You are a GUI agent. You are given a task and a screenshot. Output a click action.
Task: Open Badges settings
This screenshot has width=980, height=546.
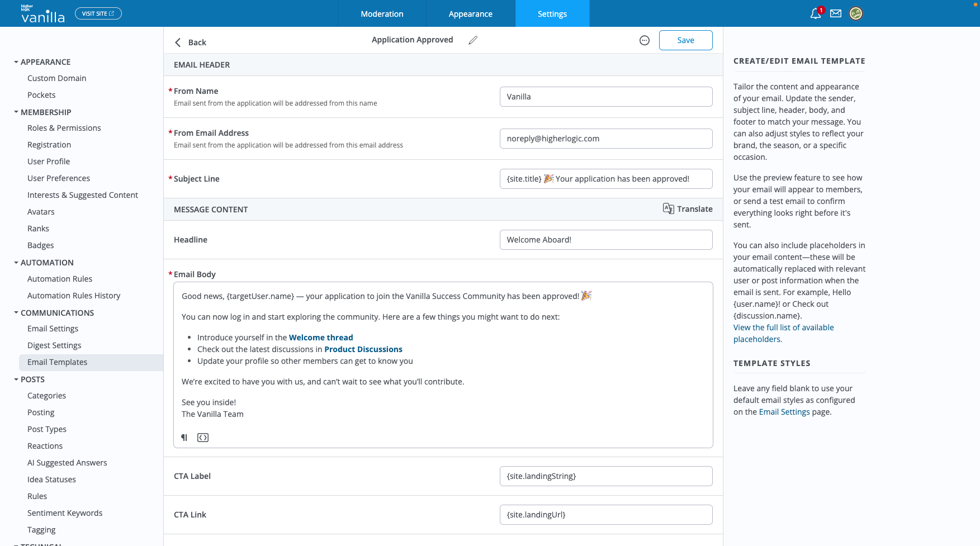coord(41,245)
